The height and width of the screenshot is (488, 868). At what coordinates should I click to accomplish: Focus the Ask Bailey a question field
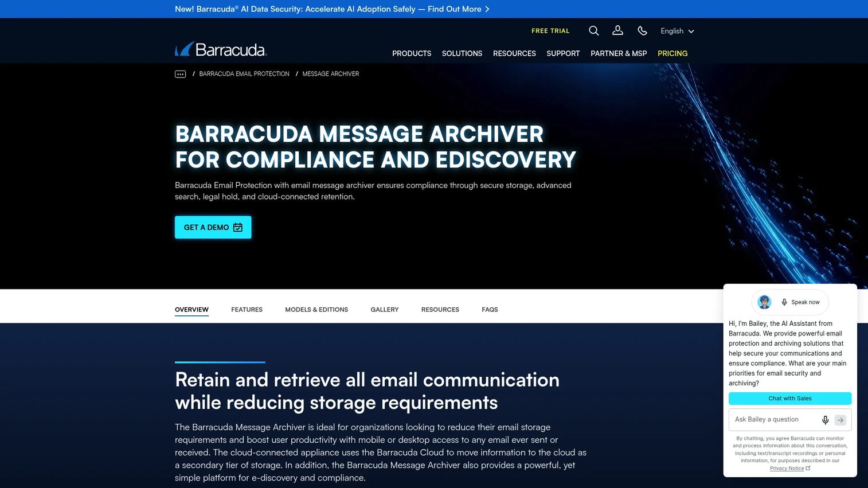pos(774,420)
